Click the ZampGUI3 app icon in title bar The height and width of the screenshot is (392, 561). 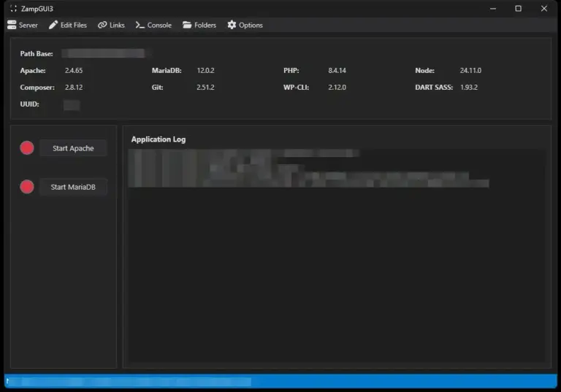pos(13,8)
